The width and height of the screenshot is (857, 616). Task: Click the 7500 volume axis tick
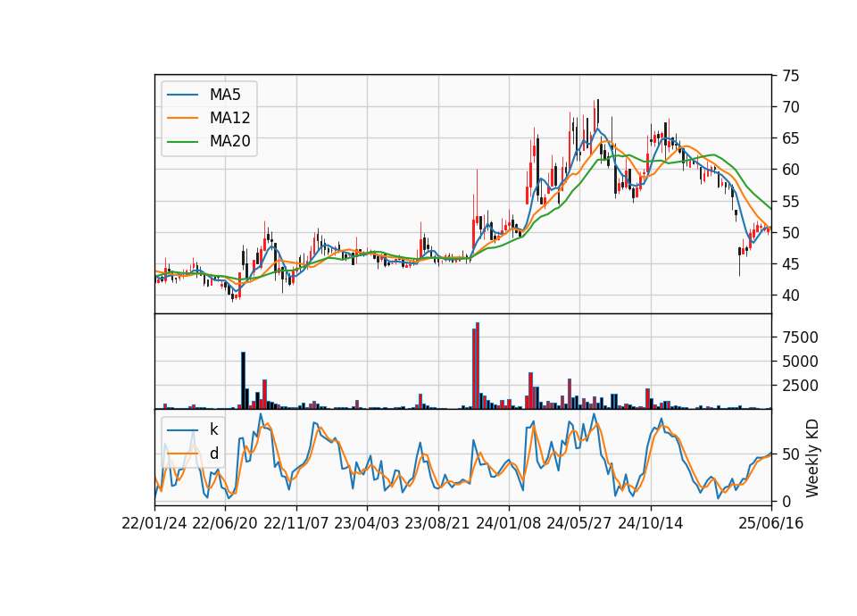[x=800, y=337]
